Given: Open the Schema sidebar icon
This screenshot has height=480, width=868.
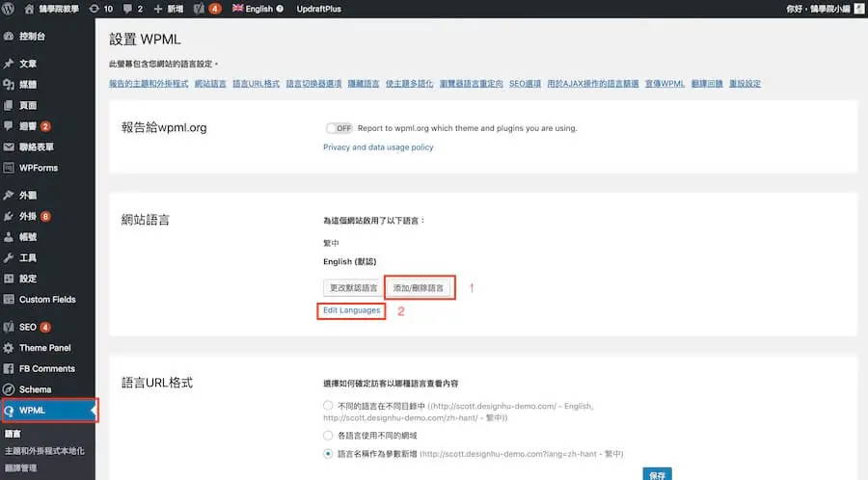Looking at the screenshot, I should (x=9, y=389).
